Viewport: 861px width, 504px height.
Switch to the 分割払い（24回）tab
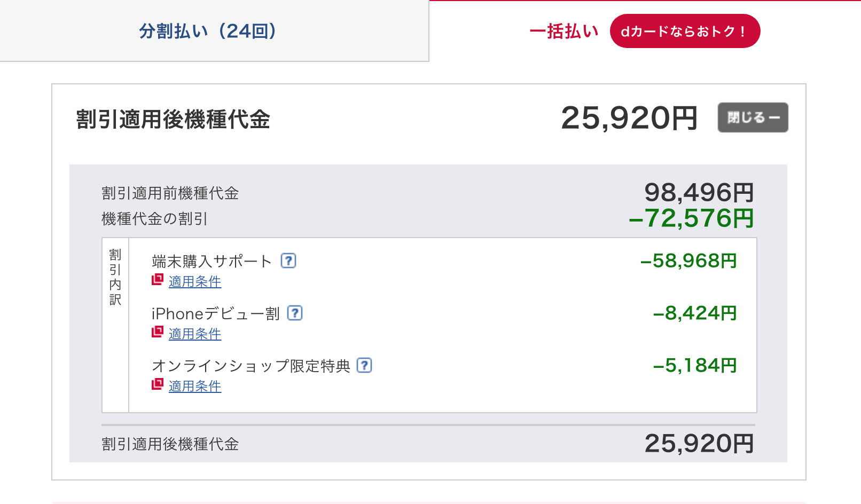point(214,31)
